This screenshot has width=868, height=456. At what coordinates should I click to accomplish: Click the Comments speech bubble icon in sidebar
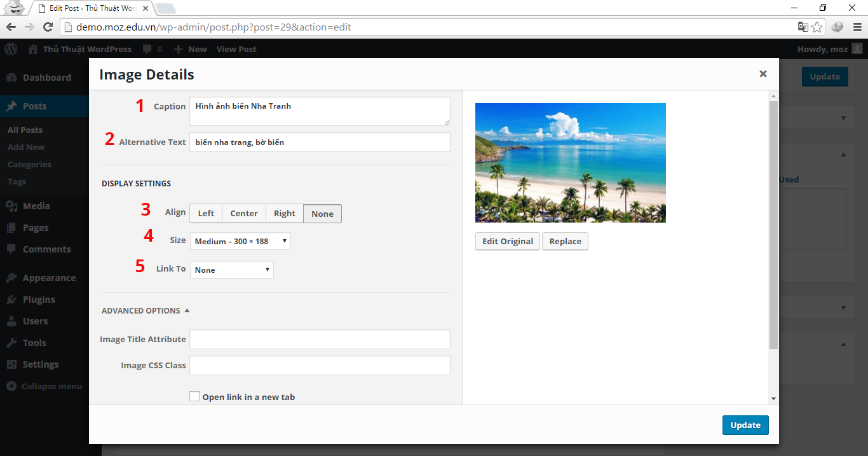click(11, 249)
